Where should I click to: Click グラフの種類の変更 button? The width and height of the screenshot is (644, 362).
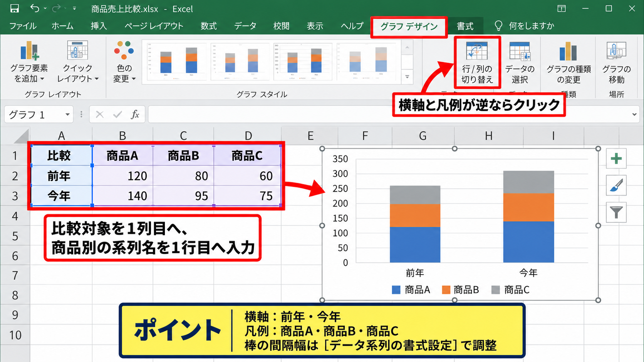(x=569, y=62)
